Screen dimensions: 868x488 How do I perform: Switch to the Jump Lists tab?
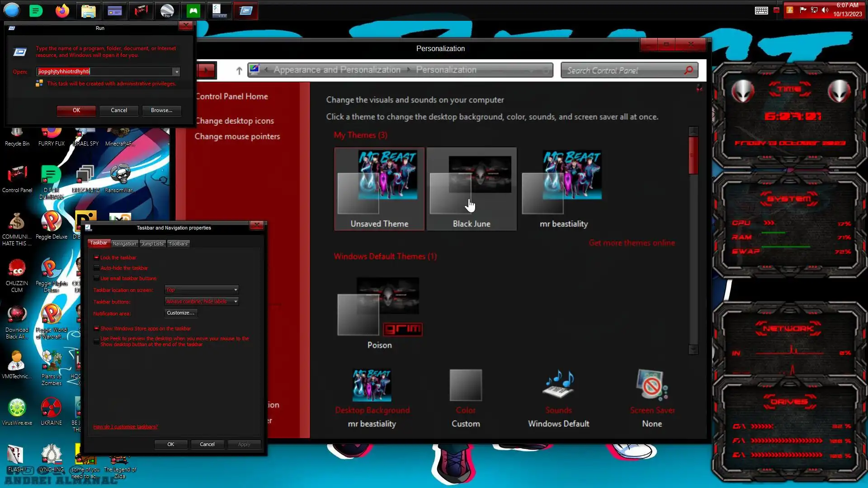(152, 244)
